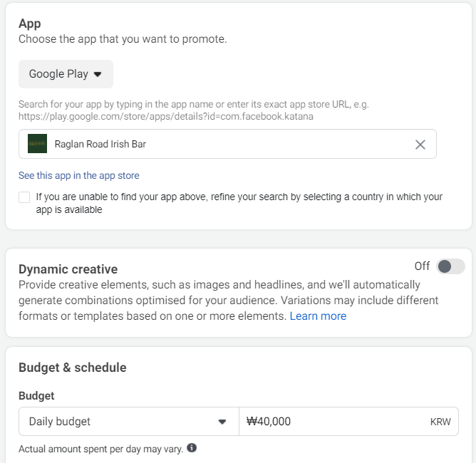476x463 pixels.
Task: Click the Dynamic creative section heading
Action: (x=68, y=269)
